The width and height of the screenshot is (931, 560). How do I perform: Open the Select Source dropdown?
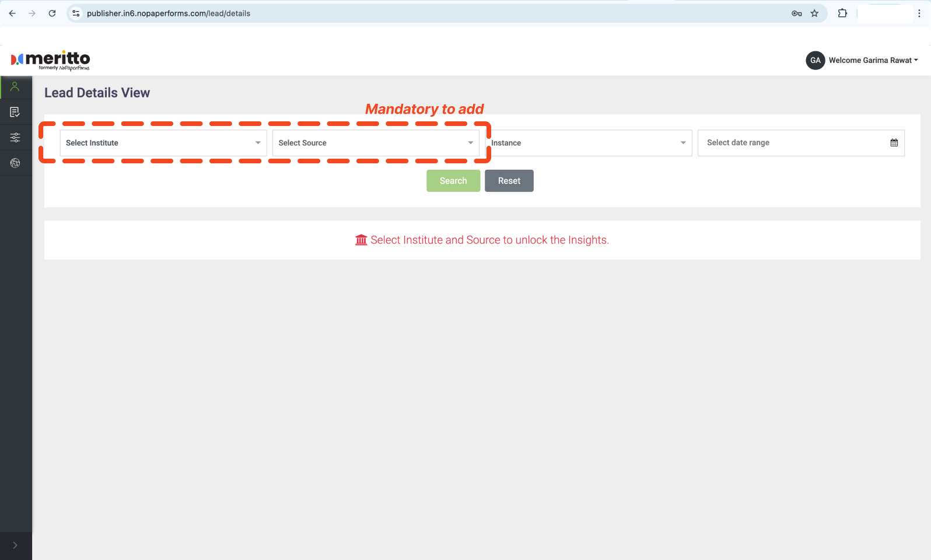[x=375, y=143]
